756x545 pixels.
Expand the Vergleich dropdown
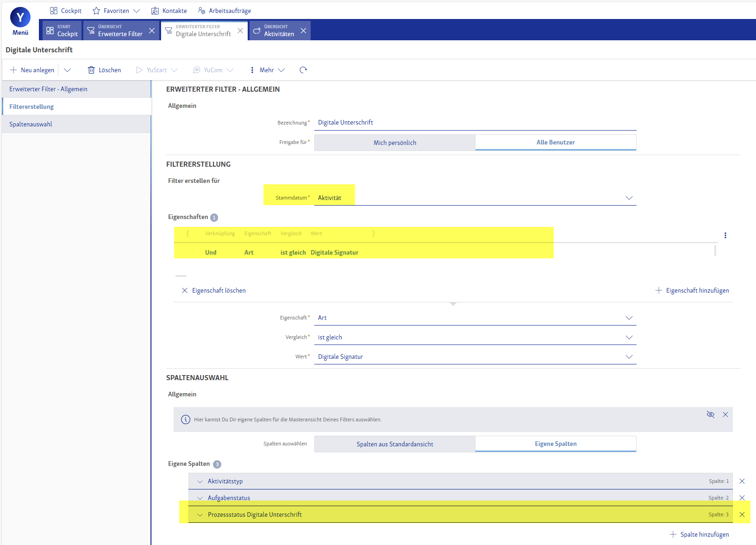click(x=629, y=337)
